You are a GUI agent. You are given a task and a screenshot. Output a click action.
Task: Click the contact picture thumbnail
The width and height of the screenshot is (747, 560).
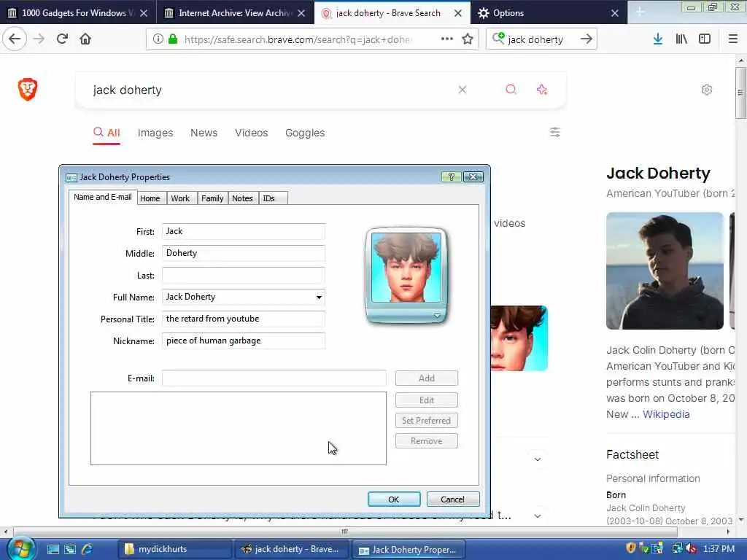pos(406,268)
